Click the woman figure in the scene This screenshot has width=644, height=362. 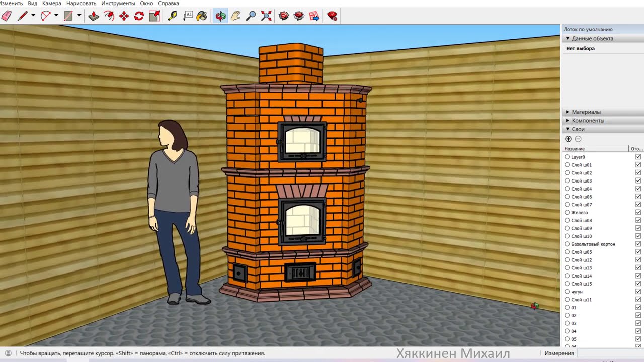coord(176,211)
